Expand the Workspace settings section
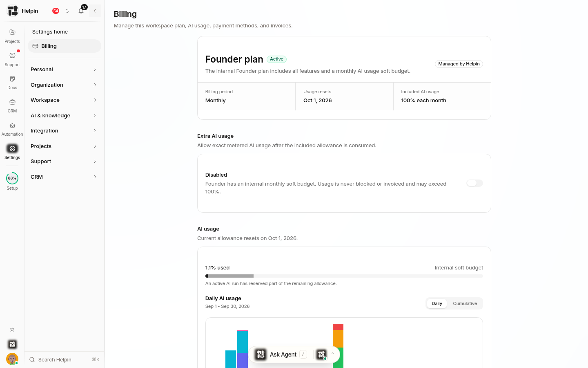The width and height of the screenshot is (588, 368). pyautogui.click(x=64, y=100)
